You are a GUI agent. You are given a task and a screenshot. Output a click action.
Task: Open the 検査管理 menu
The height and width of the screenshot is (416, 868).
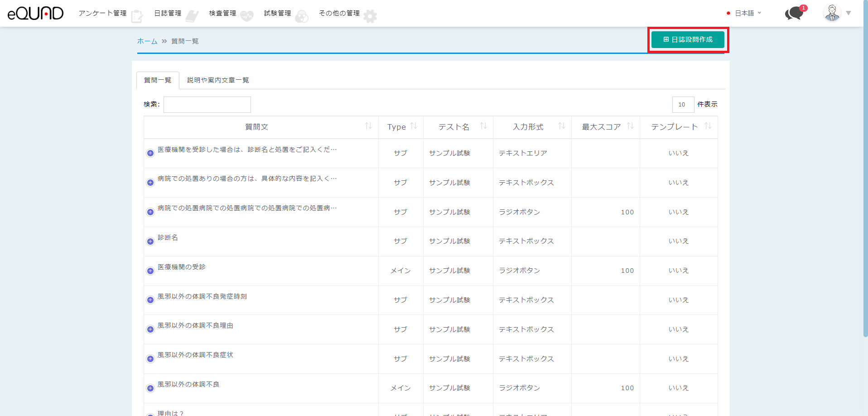(222, 13)
